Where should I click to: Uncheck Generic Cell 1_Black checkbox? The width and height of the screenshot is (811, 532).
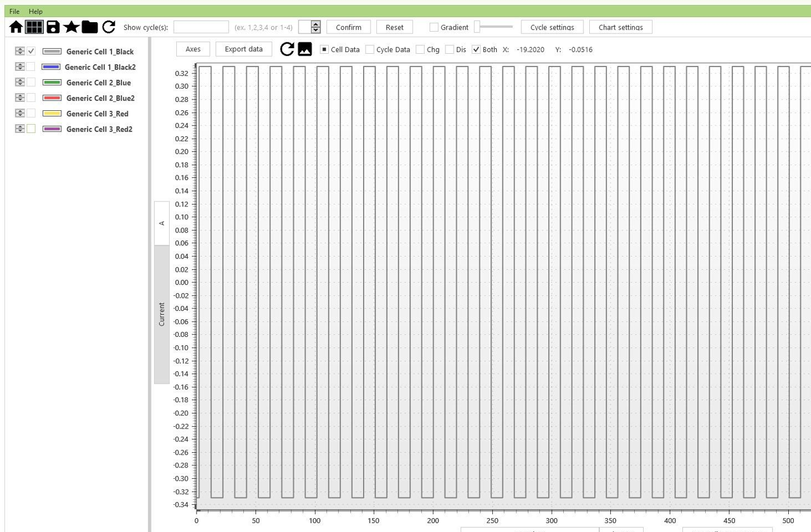coord(31,51)
